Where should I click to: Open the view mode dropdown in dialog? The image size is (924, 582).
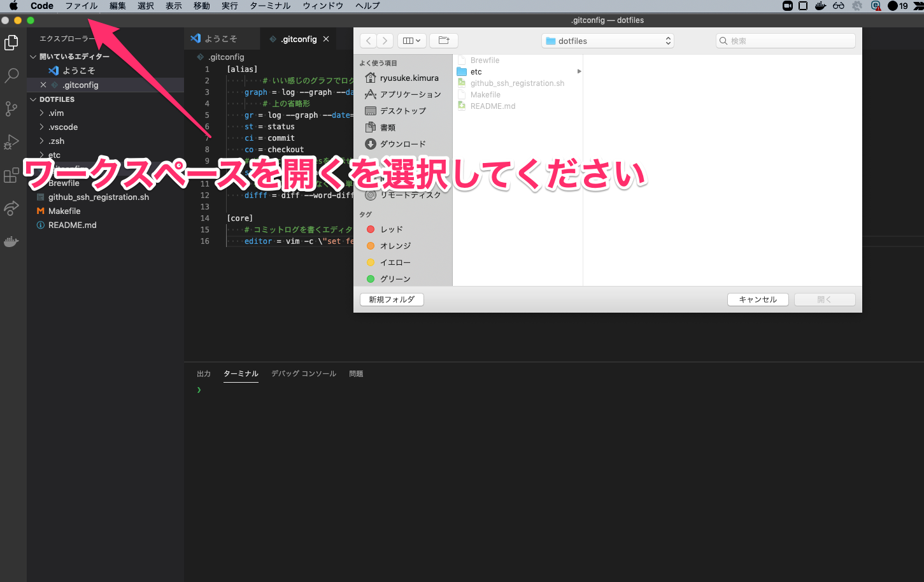point(412,41)
